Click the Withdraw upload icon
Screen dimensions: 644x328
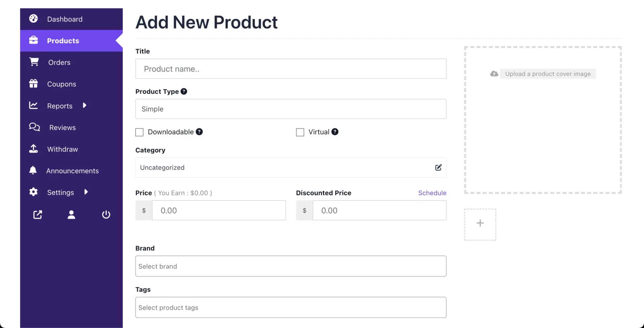tap(34, 149)
